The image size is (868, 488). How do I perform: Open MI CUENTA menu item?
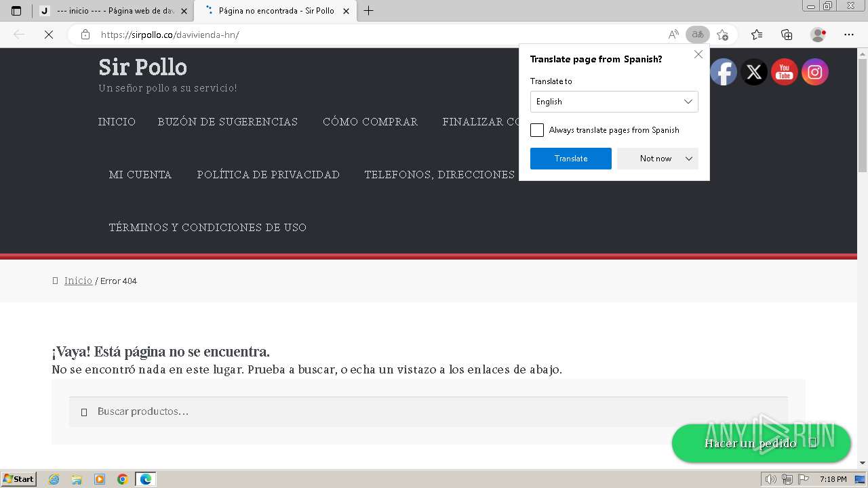(140, 175)
